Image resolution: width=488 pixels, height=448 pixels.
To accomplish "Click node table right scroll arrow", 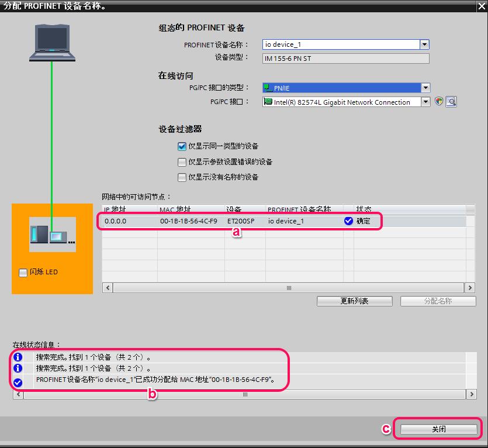I will point(470,288).
